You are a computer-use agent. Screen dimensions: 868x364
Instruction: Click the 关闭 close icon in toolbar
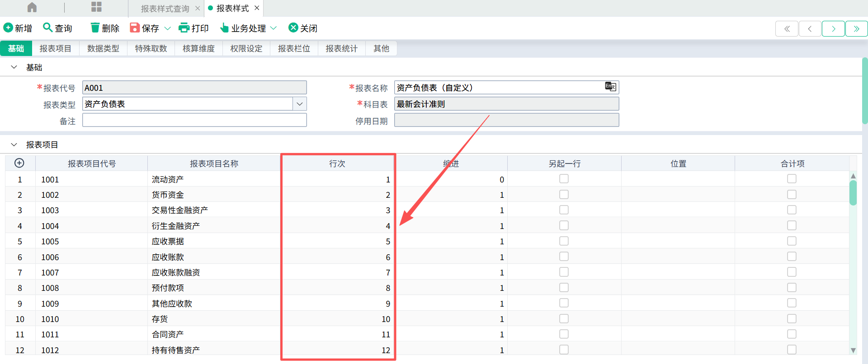(293, 28)
